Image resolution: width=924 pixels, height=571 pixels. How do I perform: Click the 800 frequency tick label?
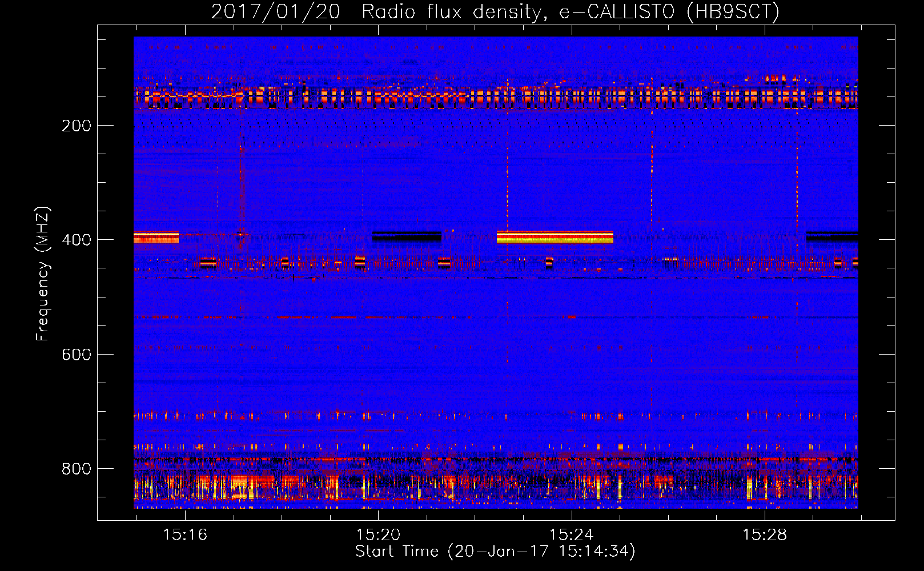77,469
